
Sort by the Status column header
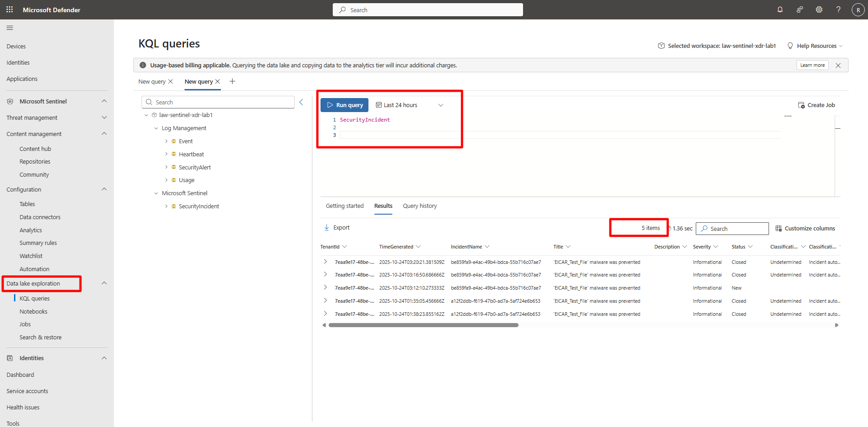[x=738, y=247]
